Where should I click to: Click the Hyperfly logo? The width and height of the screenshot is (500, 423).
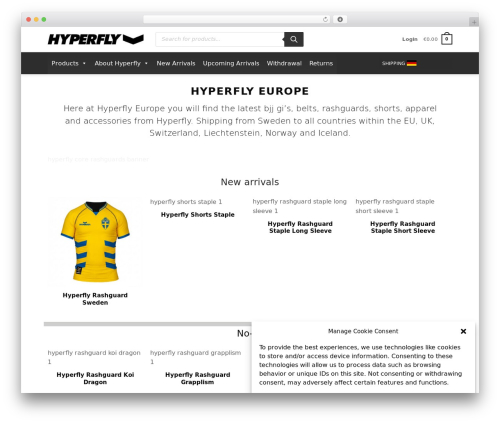[x=96, y=39]
